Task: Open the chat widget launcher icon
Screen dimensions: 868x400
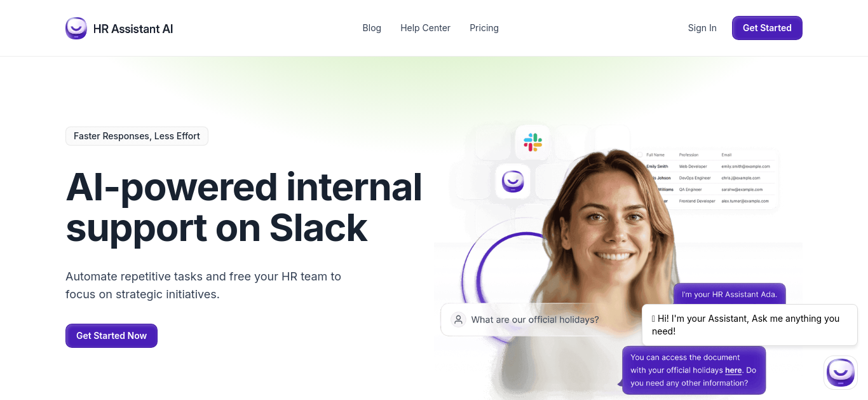Action: [840, 372]
